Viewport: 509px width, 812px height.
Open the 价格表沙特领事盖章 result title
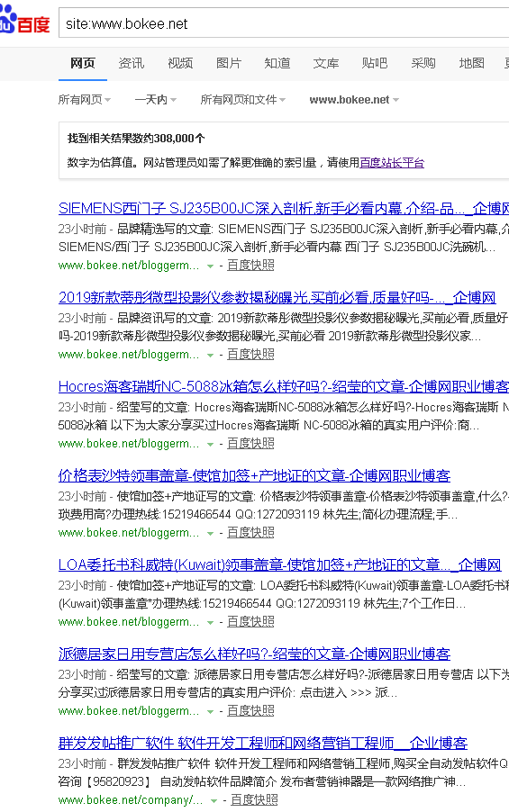coord(254,475)
